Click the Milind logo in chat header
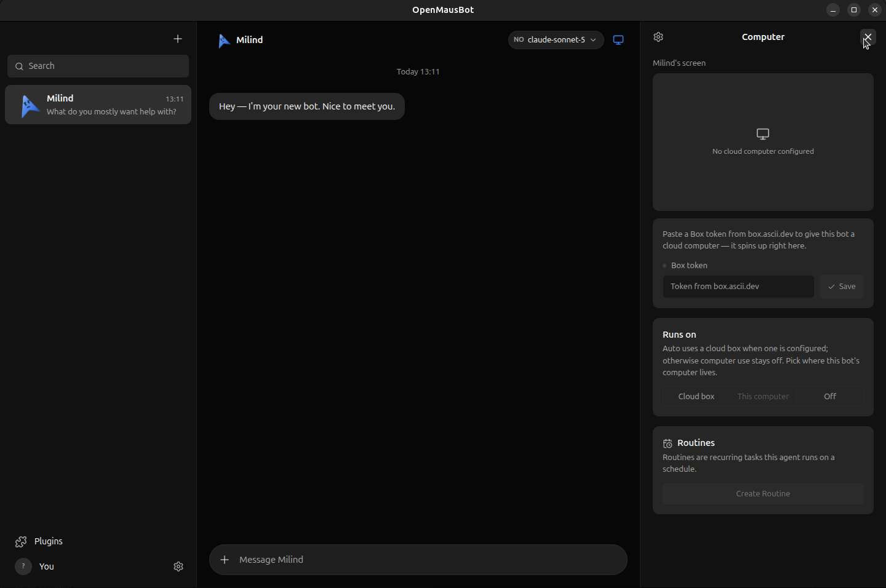Viewport: 886px width, 588px height. click(x=224, y=40)
